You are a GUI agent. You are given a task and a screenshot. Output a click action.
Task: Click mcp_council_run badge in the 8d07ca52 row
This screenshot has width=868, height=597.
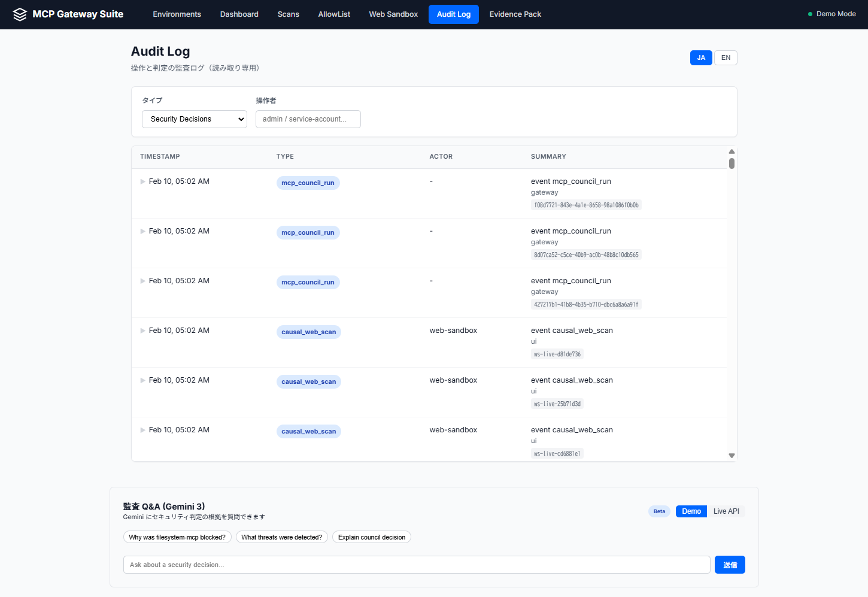(308, 232)
